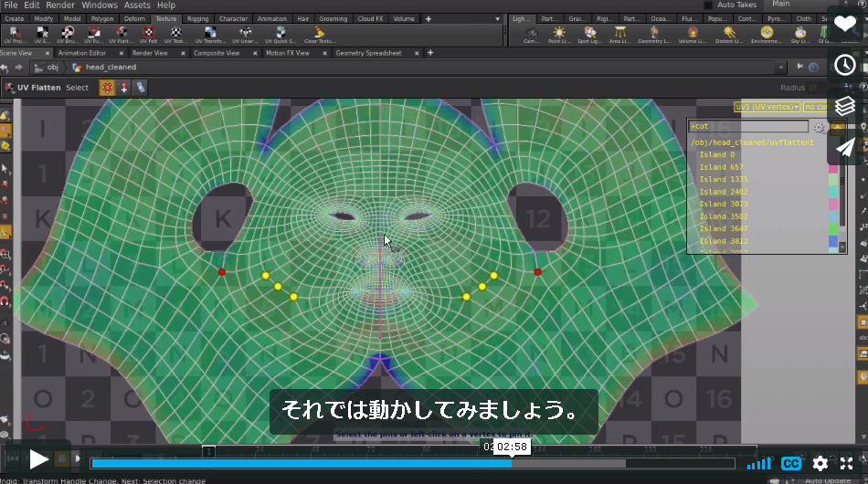Open the no cam camera dropdown
This screenshot has height=484, width=868.
click(x=815, y=107)
